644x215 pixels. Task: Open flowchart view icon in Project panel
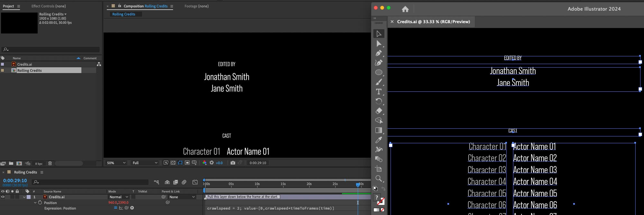(99, 64)
